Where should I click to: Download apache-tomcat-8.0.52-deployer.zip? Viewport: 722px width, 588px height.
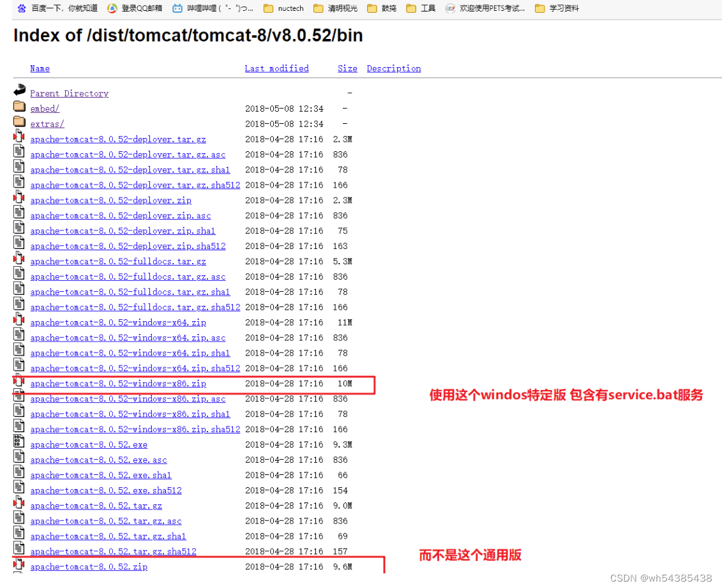[x=111, y=200]
